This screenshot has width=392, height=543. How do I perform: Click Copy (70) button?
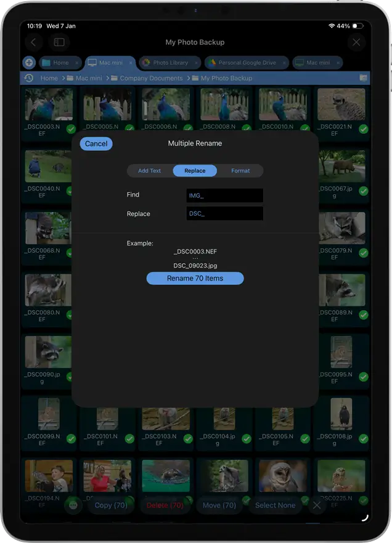[111, 505]
